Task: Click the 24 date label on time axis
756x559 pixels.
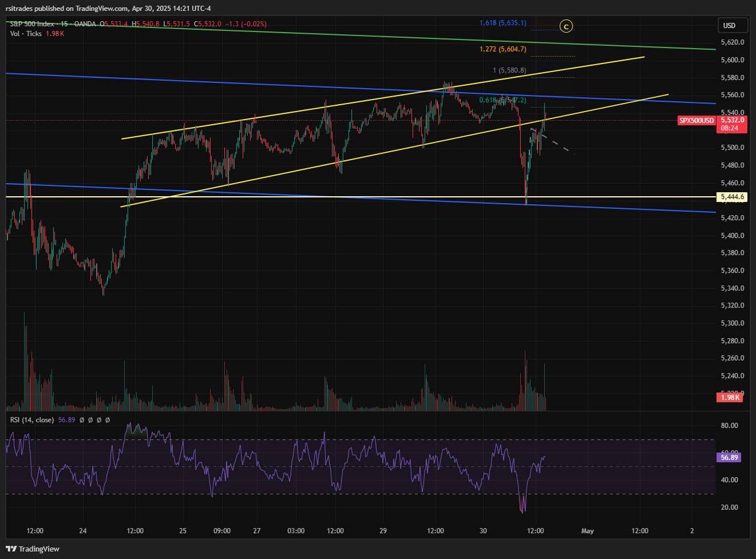Action: pyautogui.click(x=83, y=531)
